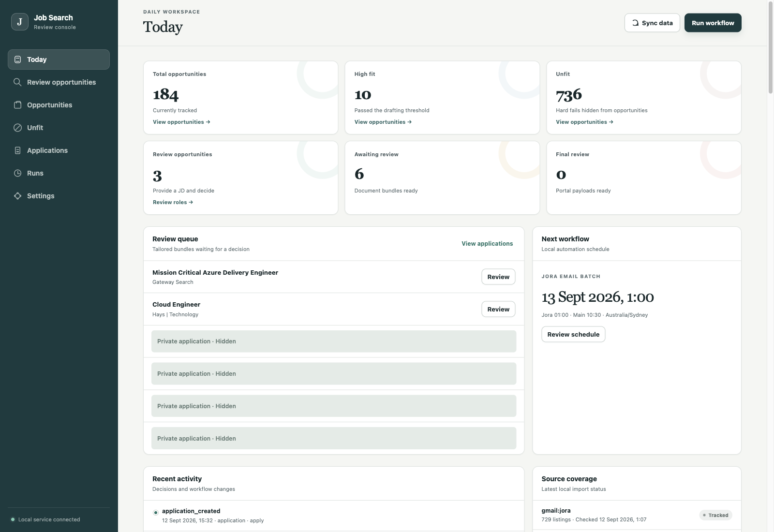Click the 10 high fit count
Viewport: 774px width, 532px height.
(x=363, y=94)
